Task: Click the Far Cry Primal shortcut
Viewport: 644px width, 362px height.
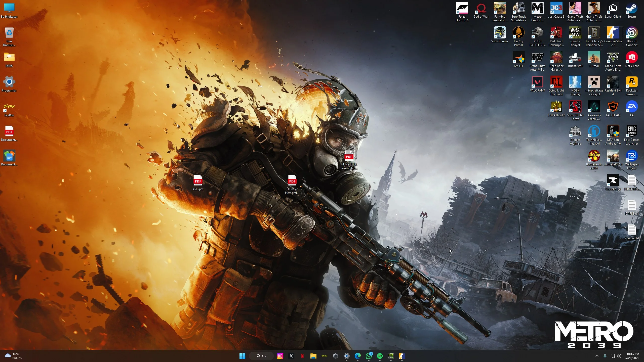Action: coord(518,36)
